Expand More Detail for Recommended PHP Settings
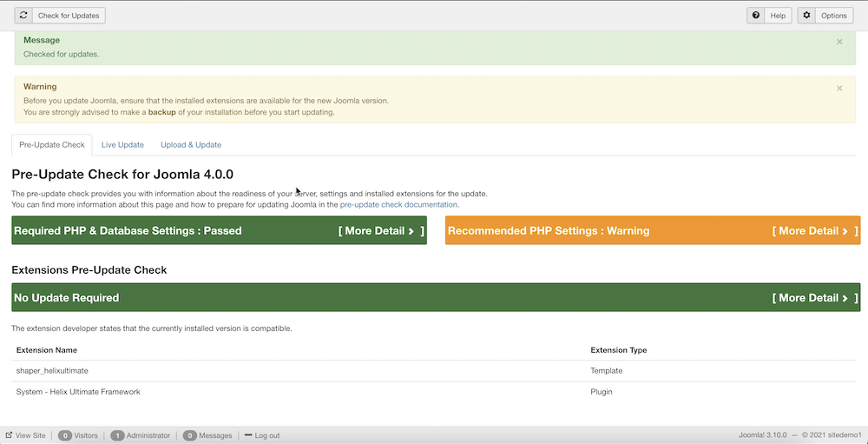Image resolution: width=868 pixels, height=444 pixels. click(x=815, y=230)
